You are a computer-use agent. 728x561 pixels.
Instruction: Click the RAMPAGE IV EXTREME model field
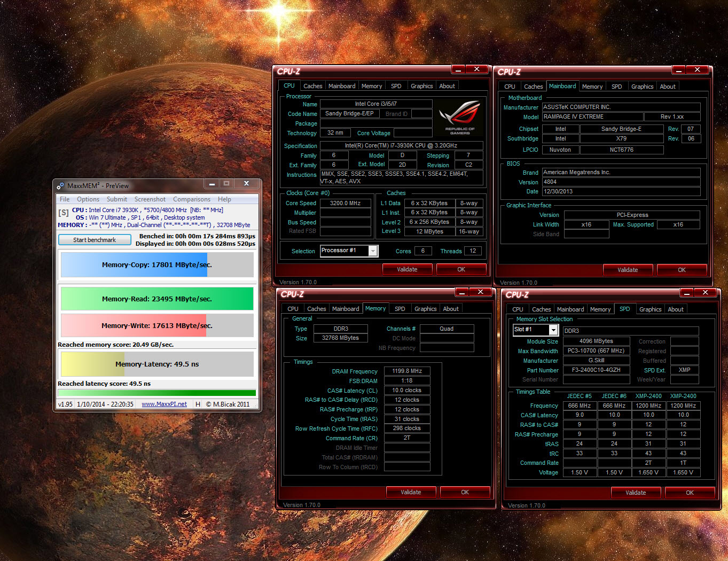pyautogui.click(x=592, y=116)
